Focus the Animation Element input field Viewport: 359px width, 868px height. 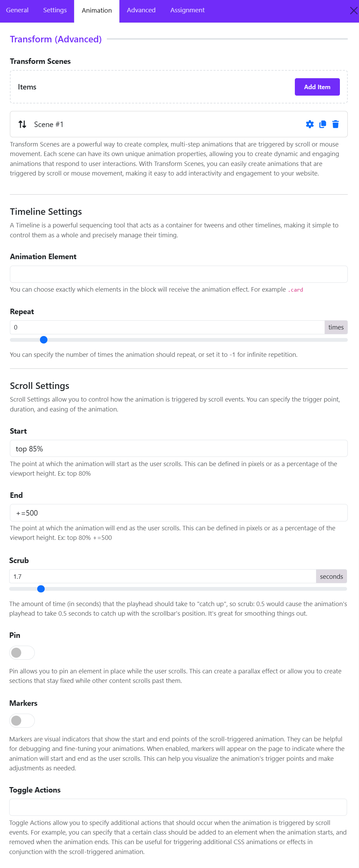(179, 274)
